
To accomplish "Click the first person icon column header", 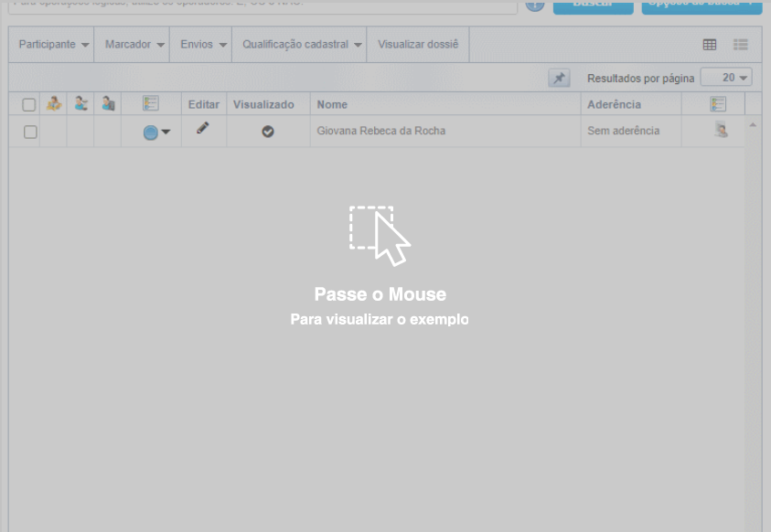I will [x=54, y=104].
